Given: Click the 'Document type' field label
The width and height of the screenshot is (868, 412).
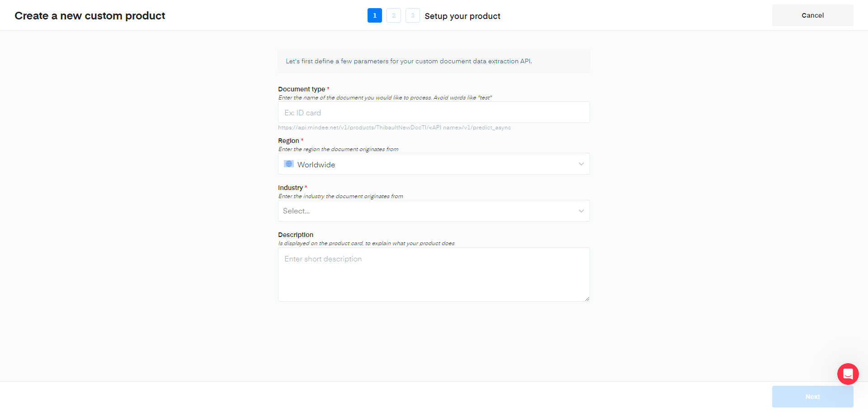Looking at the screenshot, I should tap(302, 89).
